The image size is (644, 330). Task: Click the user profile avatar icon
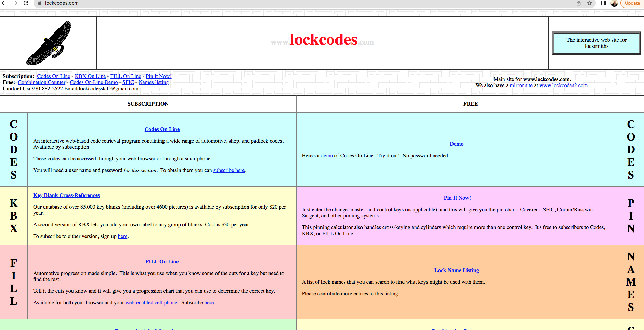(614, 3)
